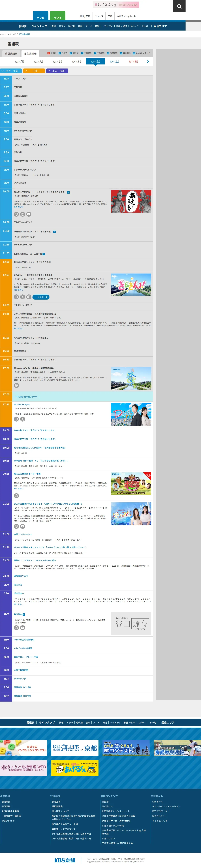Image resolution: width=201 pixels, height=868 pixels.
Task: Select date 7/6 (土)
Action: (x=114, y=62)
